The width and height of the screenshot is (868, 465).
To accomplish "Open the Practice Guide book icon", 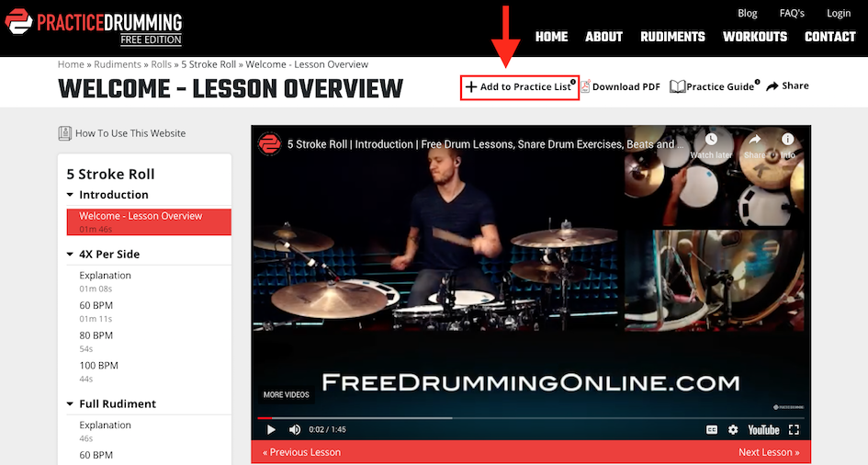I will (678, 86).
